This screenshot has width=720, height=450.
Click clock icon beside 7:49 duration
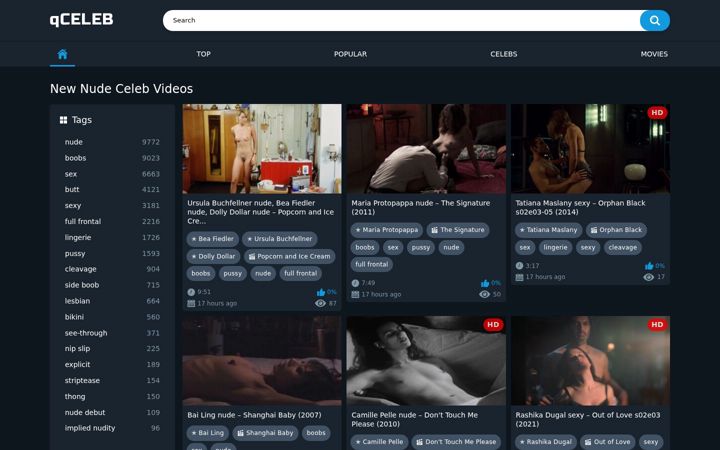(x=355, y=283)
